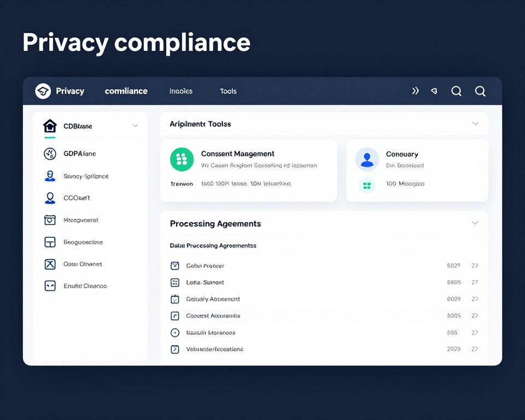Open the Ooter Otnanes sidebar item label

pyautogui.click(x=83, y=264)
